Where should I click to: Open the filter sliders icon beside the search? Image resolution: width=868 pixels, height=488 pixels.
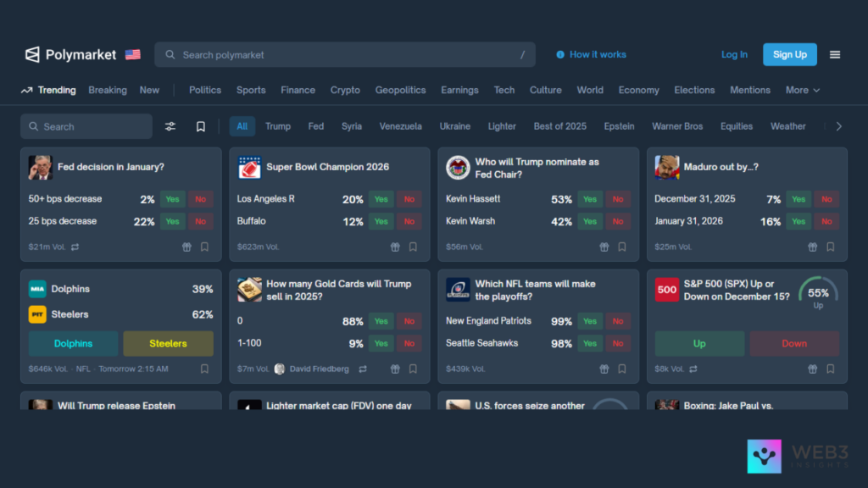[x=170, y=126]
